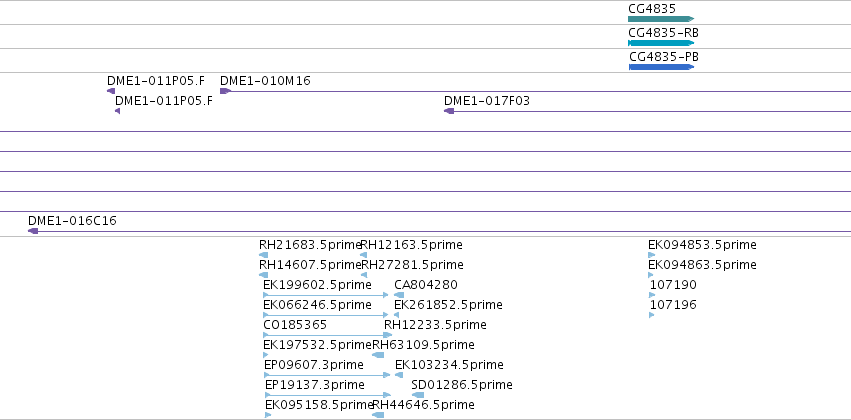Screen dimensions: 851x420
Task: Open the DME1-017F03 clone label
Action: tap(487, 101)
